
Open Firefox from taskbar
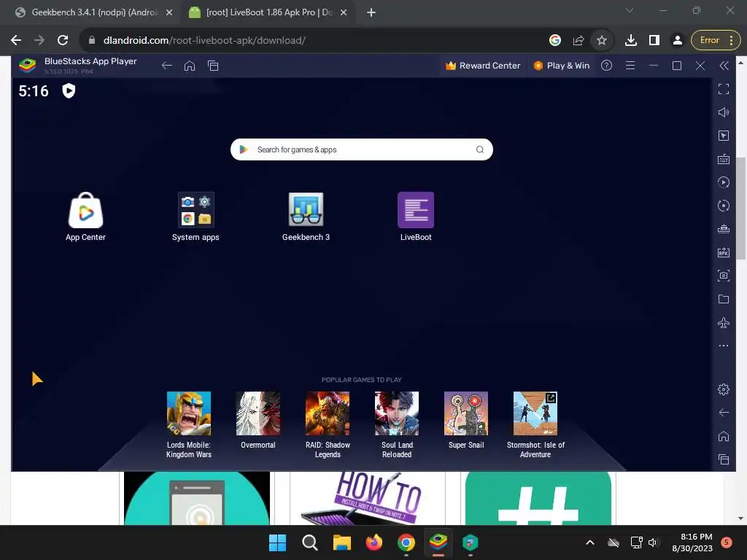pyautogui.click(x=374, y=542)
